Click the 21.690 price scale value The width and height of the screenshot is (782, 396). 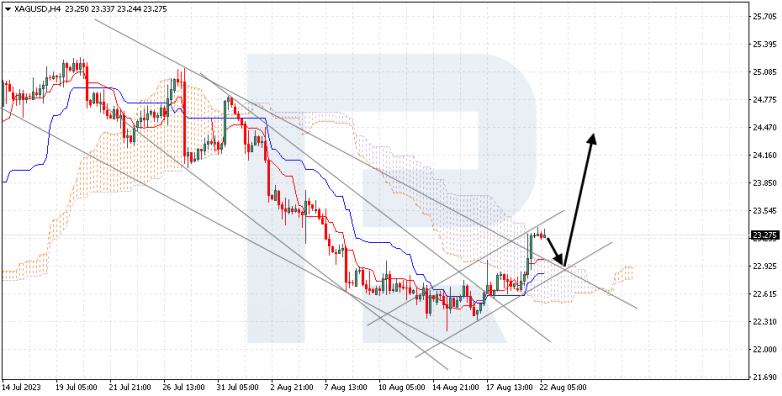[x=764, y=377]
